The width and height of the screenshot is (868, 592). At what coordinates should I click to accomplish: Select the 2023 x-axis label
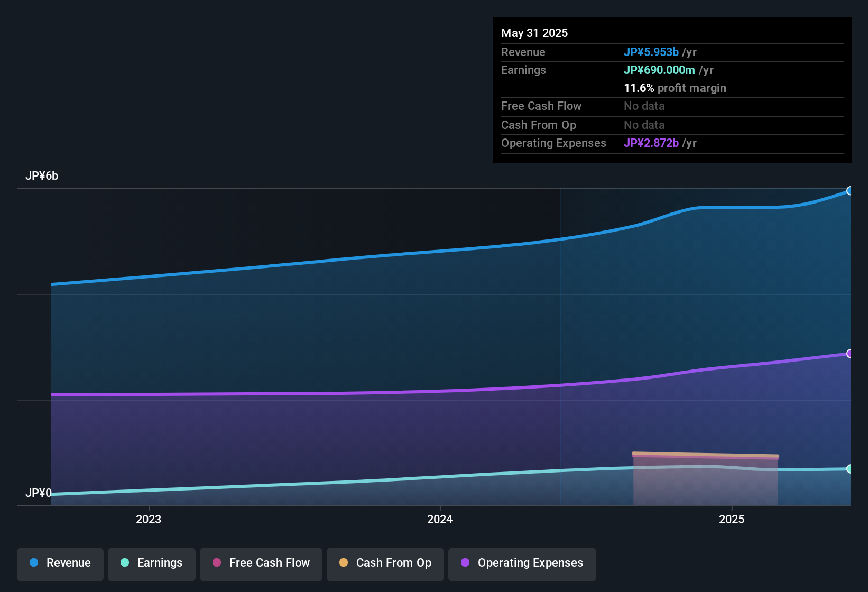149,519
